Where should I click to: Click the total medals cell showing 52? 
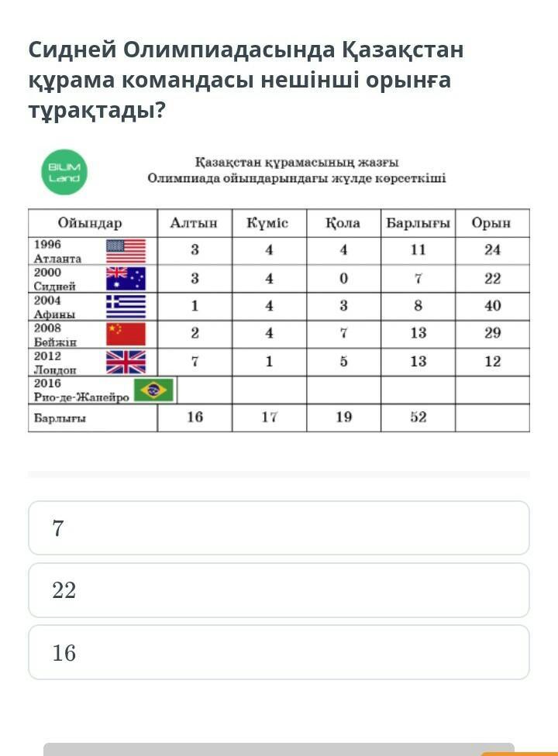(418, 418)
